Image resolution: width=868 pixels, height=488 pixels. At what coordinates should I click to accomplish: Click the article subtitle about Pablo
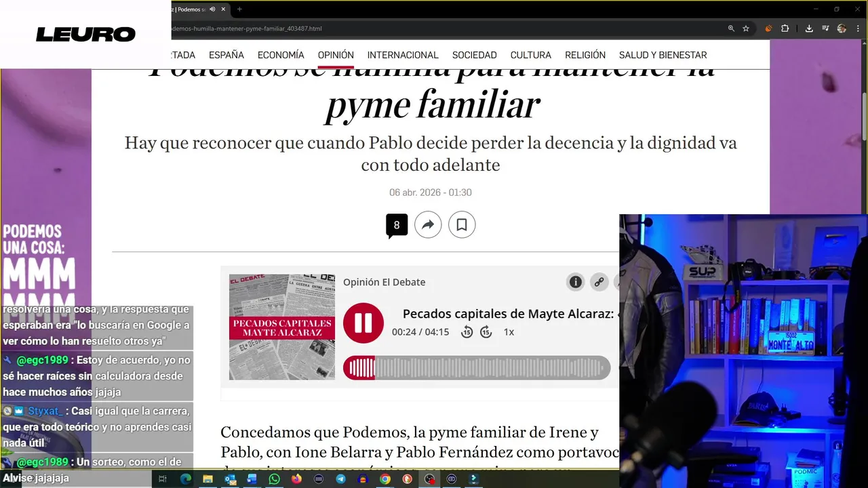(x=431, y=154)
